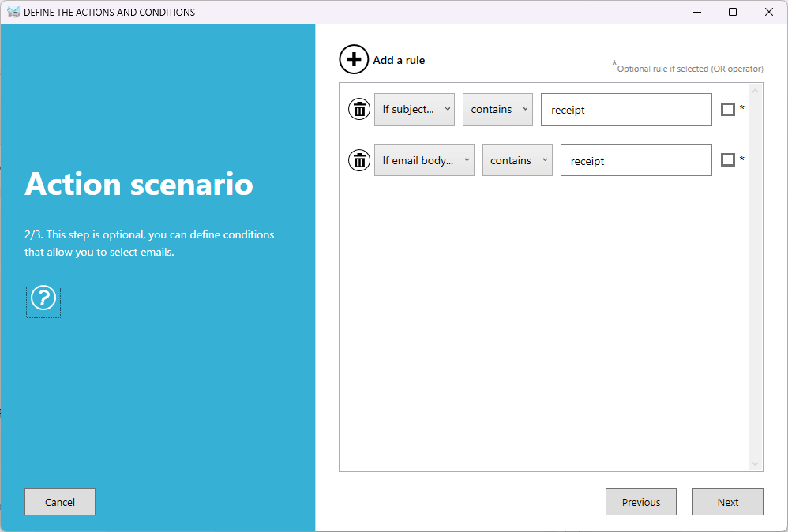788x532 pixels.
Task: Open the help question mark icon
Action: [x=43, y=298]
